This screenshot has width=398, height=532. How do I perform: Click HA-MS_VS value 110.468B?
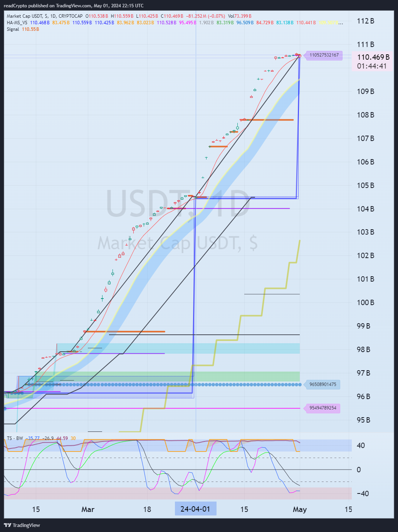tap(40, 23)
